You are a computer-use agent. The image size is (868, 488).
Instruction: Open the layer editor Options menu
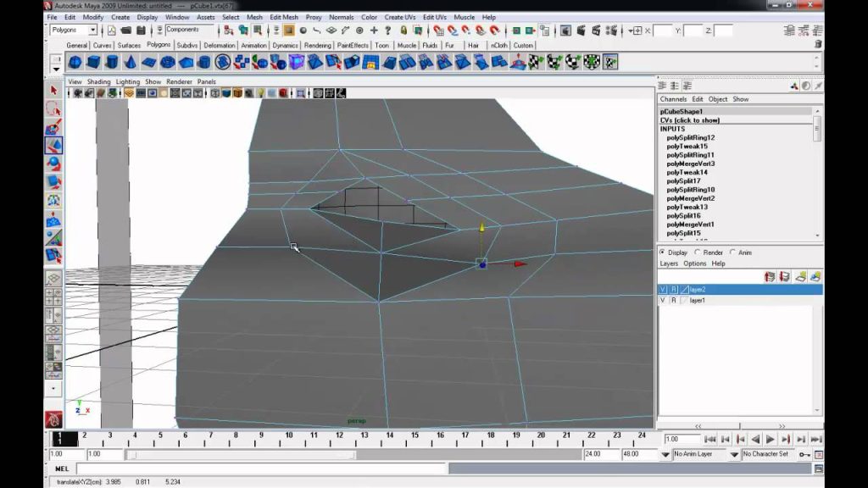coord(694,263)
